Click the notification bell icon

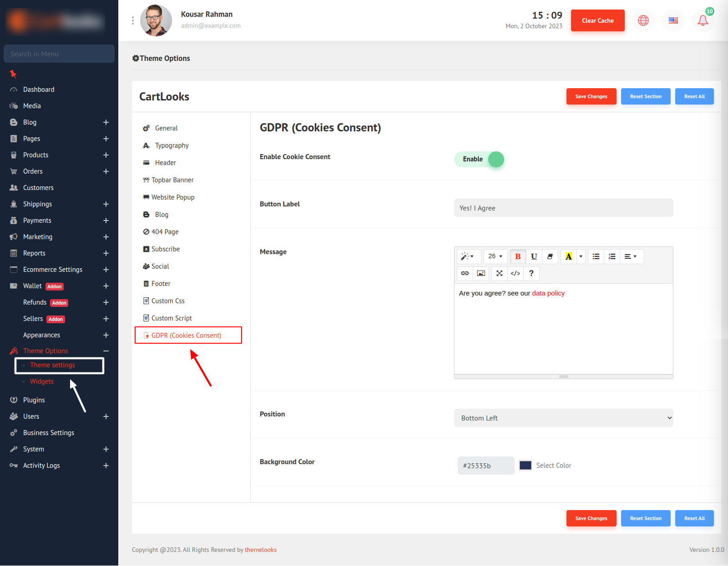point(703,20)
